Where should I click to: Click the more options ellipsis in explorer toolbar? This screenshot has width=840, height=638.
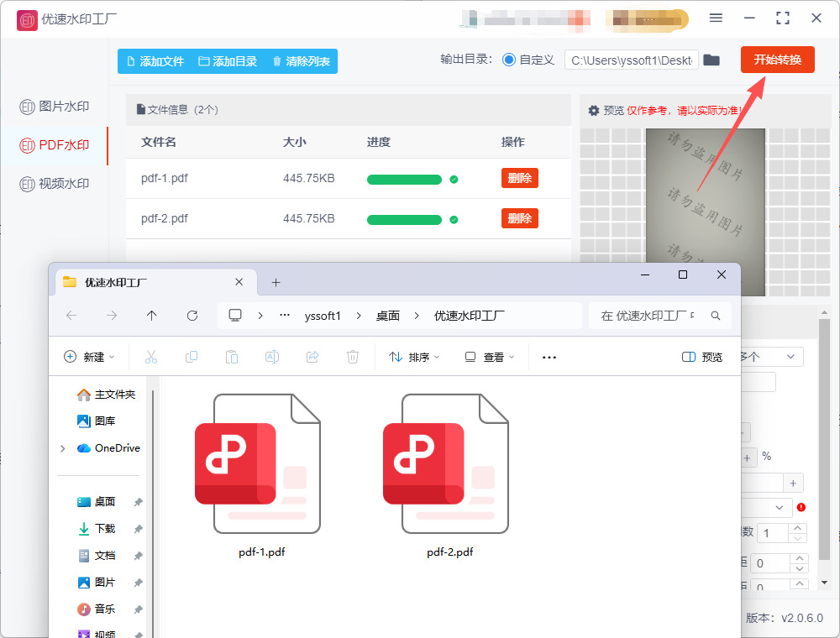pyautogui.click(x=549, y=357)
